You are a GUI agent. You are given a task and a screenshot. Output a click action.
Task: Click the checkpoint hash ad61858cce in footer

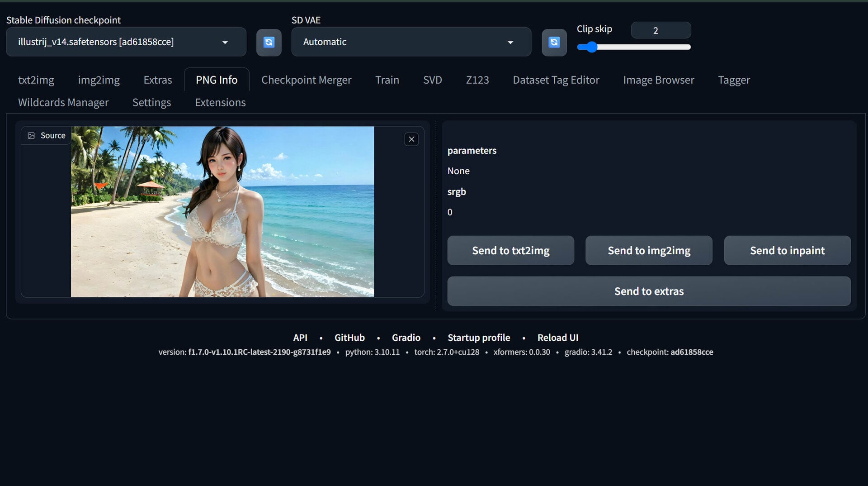pyautogui.click(x=692, y=352)
